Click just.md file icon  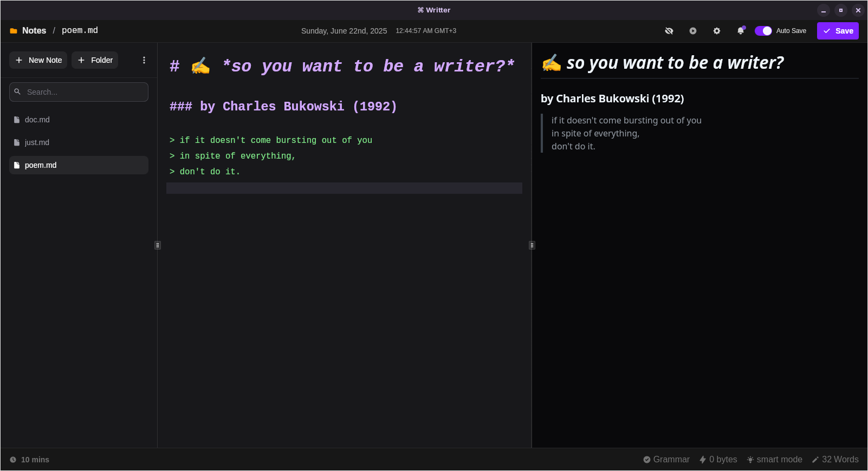click(x=17, y=142)
